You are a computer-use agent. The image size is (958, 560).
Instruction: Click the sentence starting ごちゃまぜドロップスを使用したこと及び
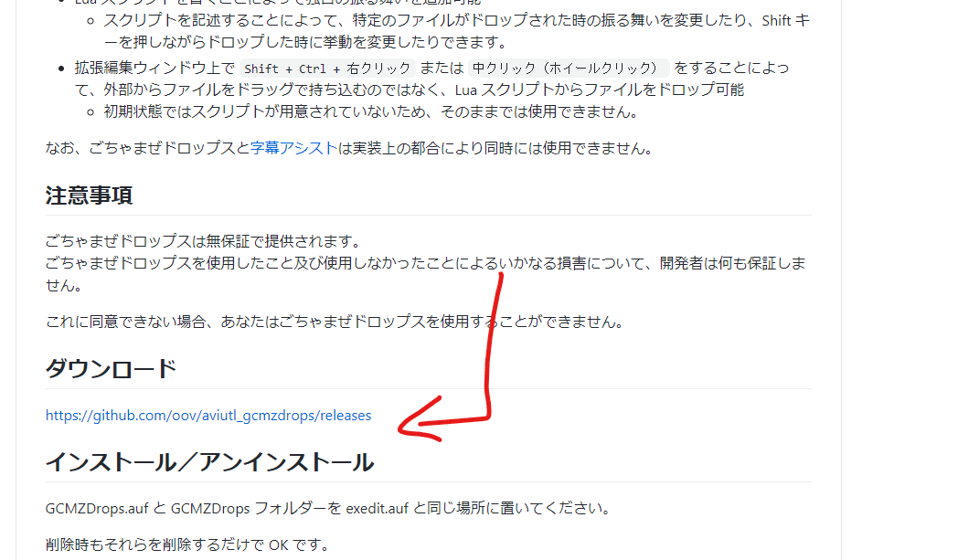426,274
